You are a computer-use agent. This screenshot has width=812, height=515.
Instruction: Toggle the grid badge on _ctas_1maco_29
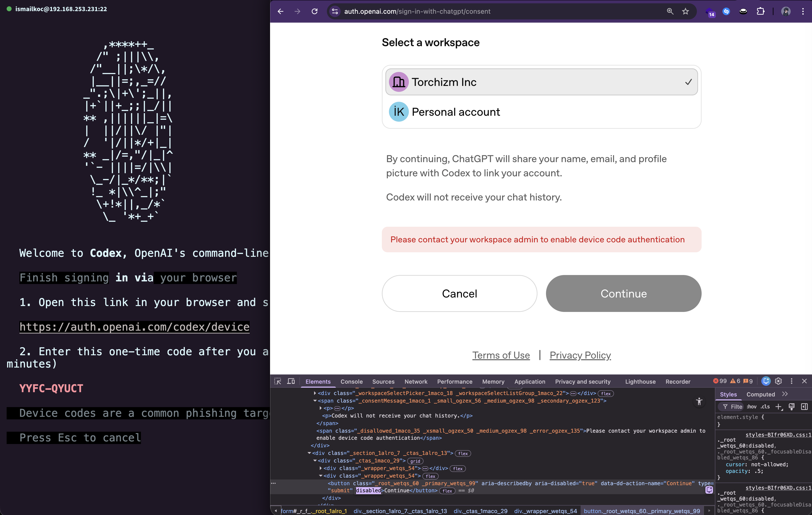(415, 461)
